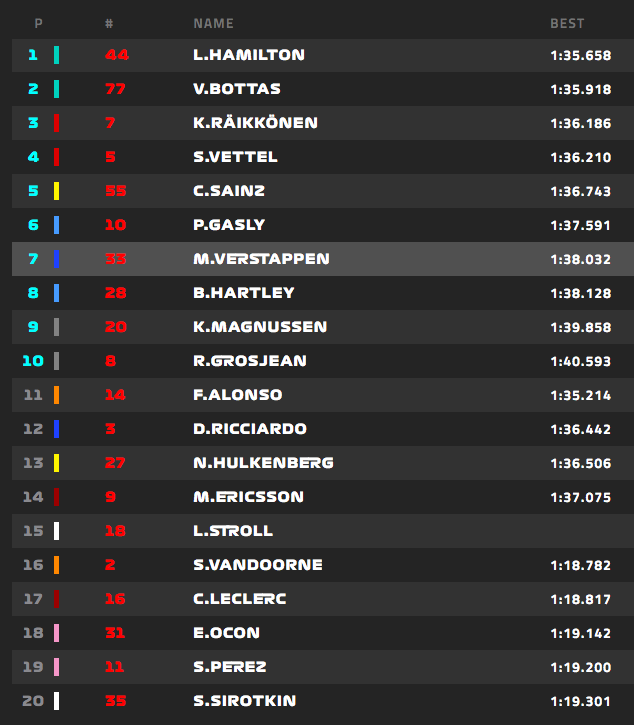Click Alonso's orange team color bar
The height and width of the screenshot is (725, 634).
tap(57, 395)
